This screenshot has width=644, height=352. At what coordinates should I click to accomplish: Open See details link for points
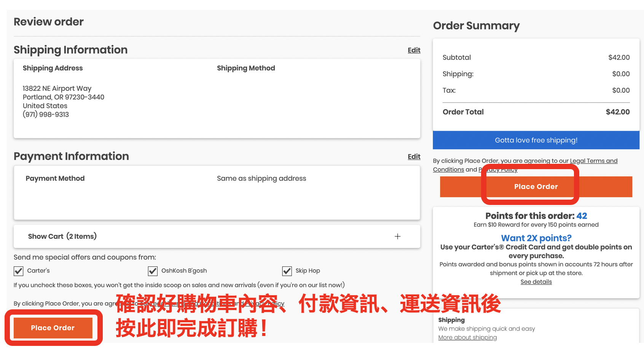(x=536, y=282)
